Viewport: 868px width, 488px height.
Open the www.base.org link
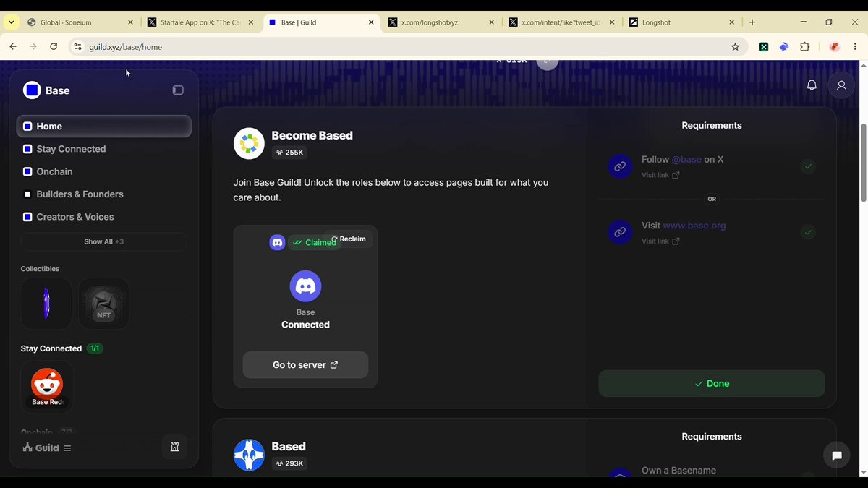[694, 226]
